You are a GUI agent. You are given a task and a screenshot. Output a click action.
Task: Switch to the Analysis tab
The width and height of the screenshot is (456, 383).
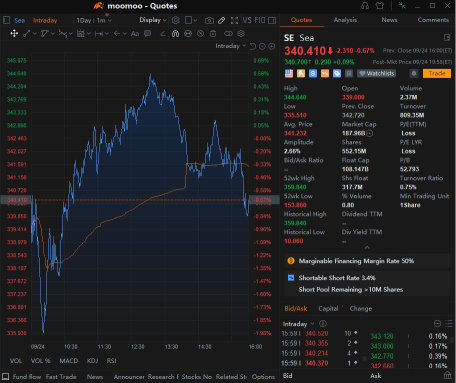click(x=345, y=20)
